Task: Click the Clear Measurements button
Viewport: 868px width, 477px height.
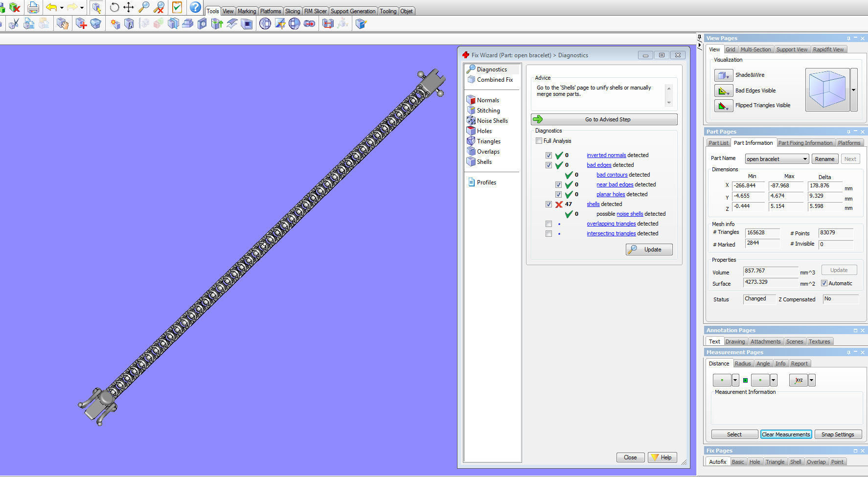Action: [x=786, y=434]
